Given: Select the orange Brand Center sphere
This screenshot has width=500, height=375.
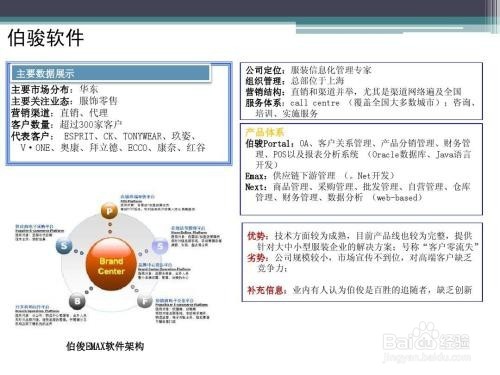Looking at the screenshot, I should tap(111, 265).
